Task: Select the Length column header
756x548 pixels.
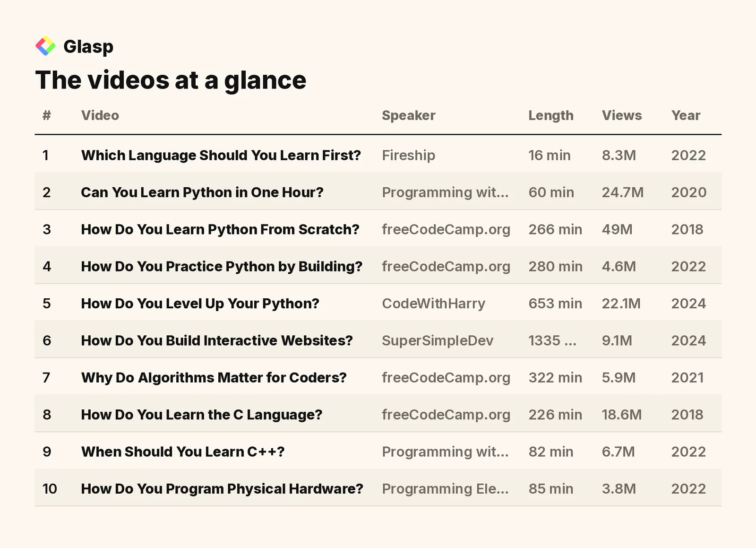Action: [x=551, y=115]
